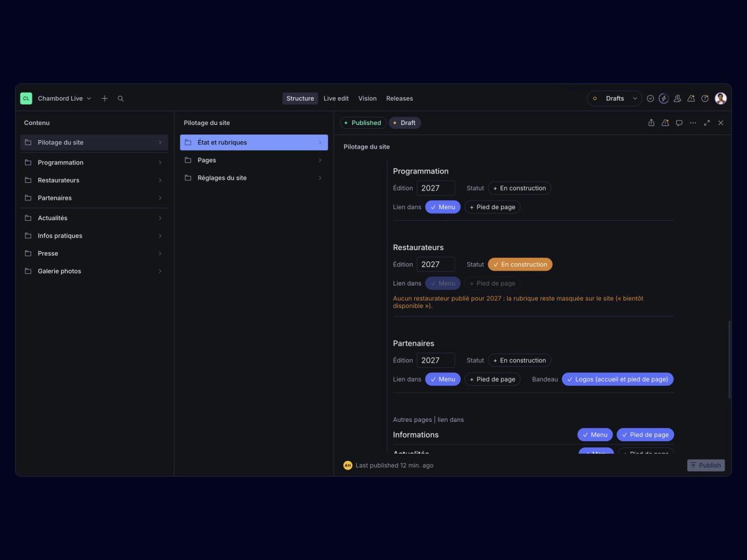Click the Partenaires Édition field
The height and width of the screenshot is (560, 747).
tap(436, 360)
